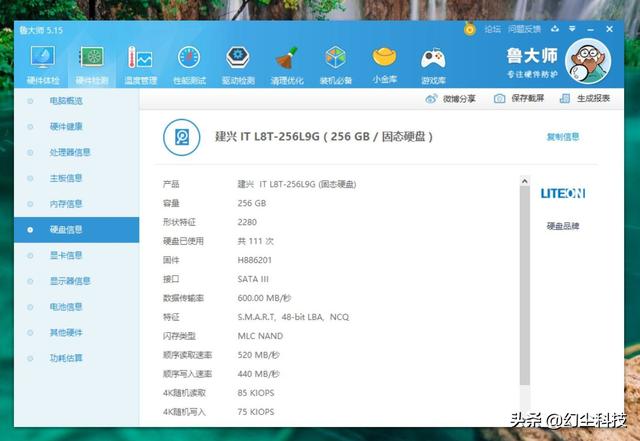Select 显卡信息 in sidebar
This screenshot has height=441, width=640.
(76, 255)
